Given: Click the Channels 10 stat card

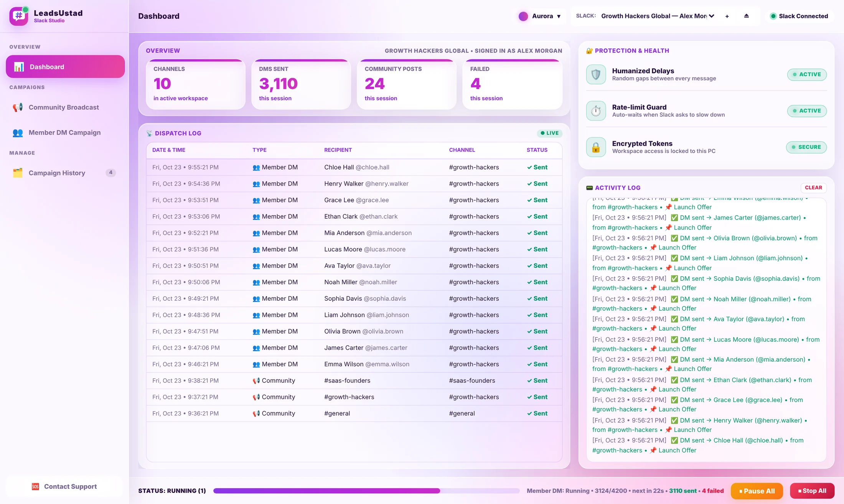Looking at the screenshot, I should [196, 84].
